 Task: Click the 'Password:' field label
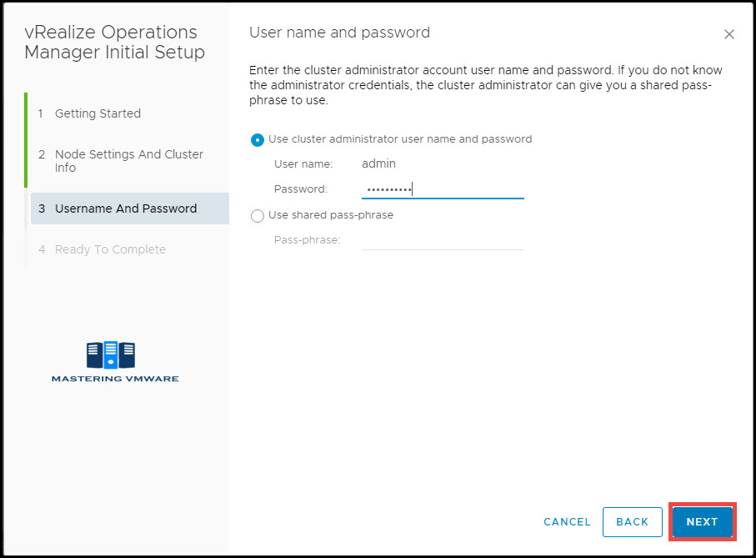[300, 189]
